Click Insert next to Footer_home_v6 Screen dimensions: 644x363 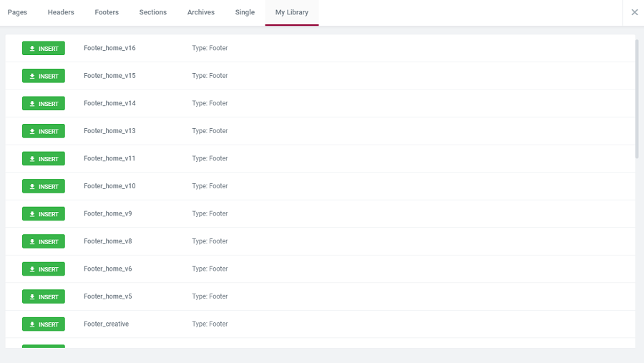point(44,269)
